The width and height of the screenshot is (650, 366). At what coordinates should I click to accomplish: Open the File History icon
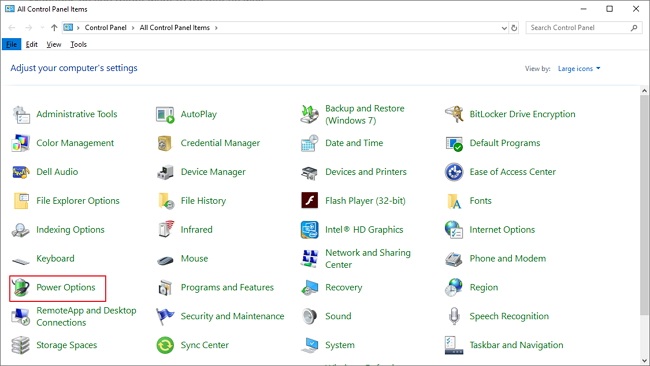point(165,201)
